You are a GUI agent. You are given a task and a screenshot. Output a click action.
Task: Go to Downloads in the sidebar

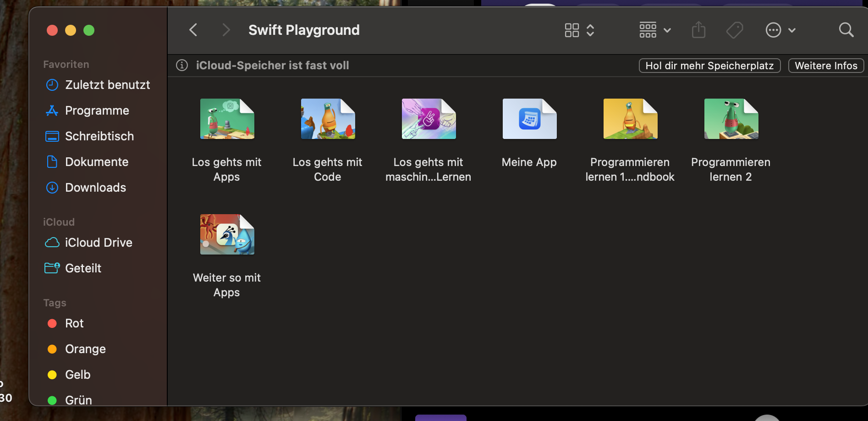tap(95, 188)
